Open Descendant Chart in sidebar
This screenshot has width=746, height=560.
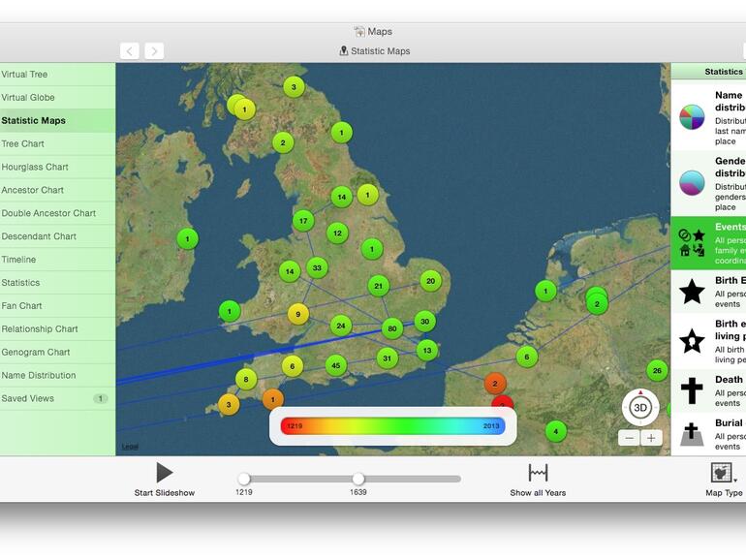pos(57,236)
